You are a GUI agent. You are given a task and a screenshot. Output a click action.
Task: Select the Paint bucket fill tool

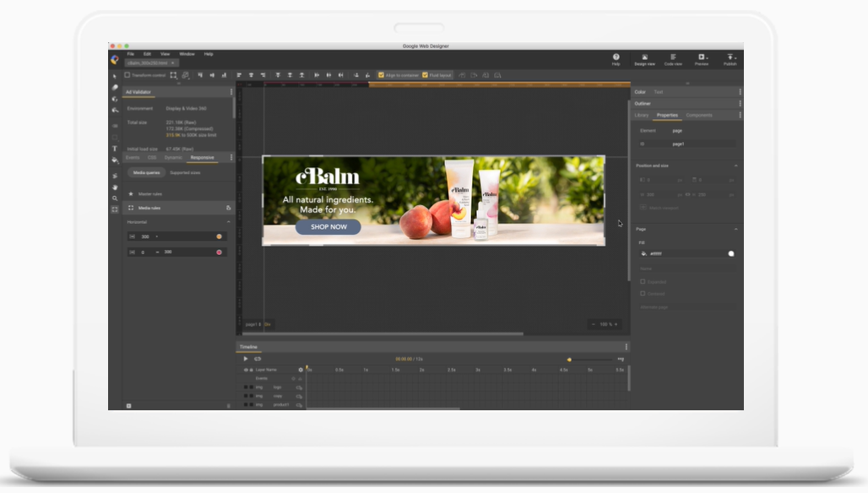(115, 160)
